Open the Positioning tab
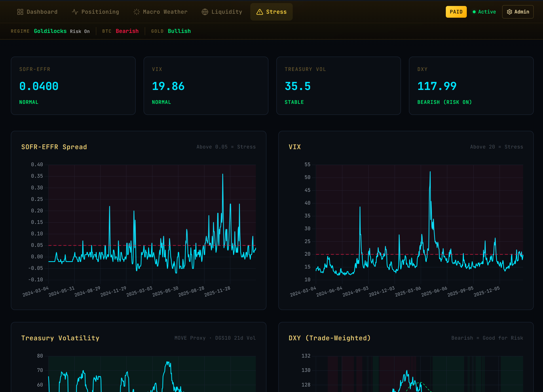The height and width of the screenshot is (392, 543). pos(95,12)
